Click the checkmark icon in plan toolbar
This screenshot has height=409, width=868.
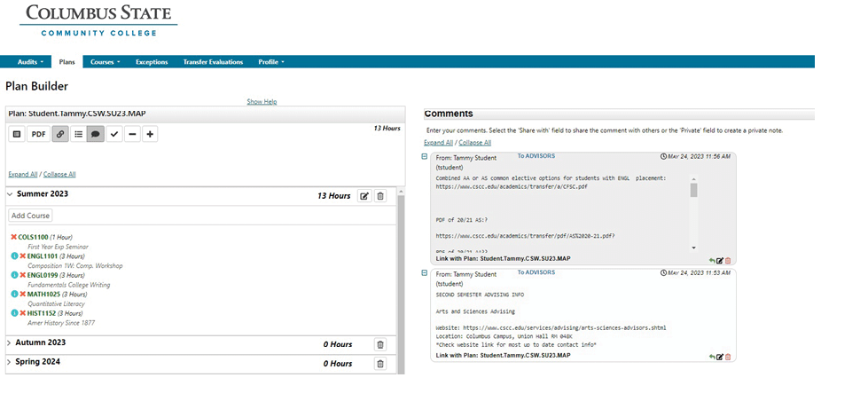(114, 134)
